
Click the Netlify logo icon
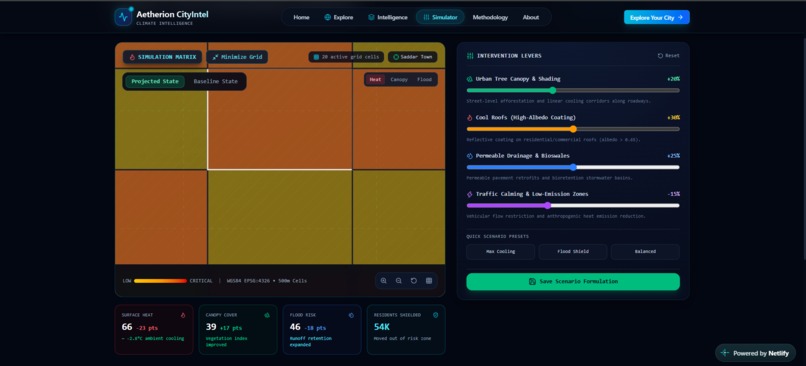click(725, 353)
